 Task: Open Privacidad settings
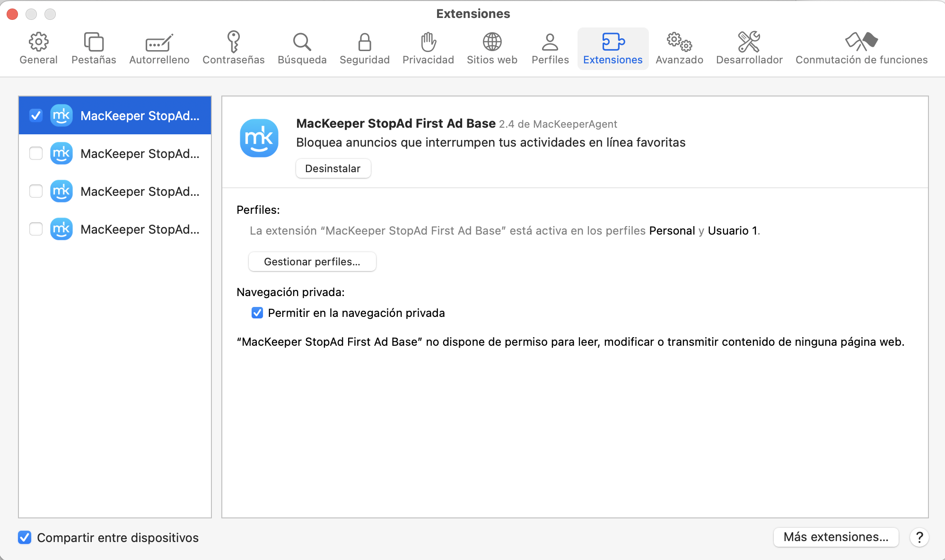[x=428, y=47]
